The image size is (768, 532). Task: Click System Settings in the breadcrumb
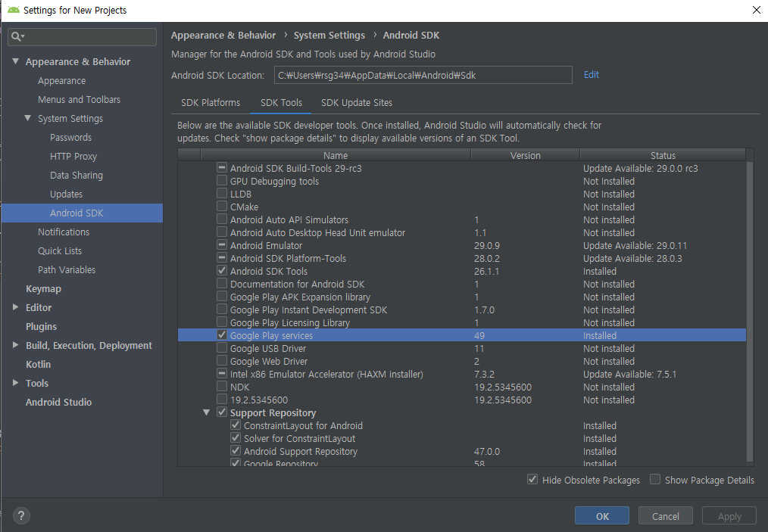[x=329, y=36]
